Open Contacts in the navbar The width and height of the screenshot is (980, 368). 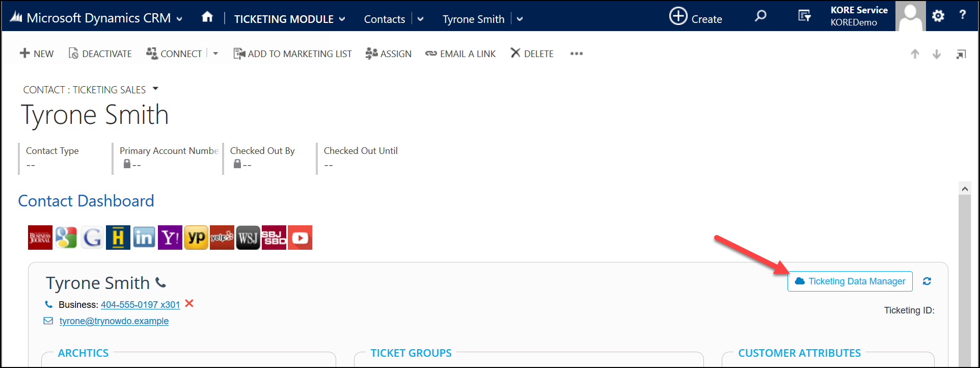point(385,19)
